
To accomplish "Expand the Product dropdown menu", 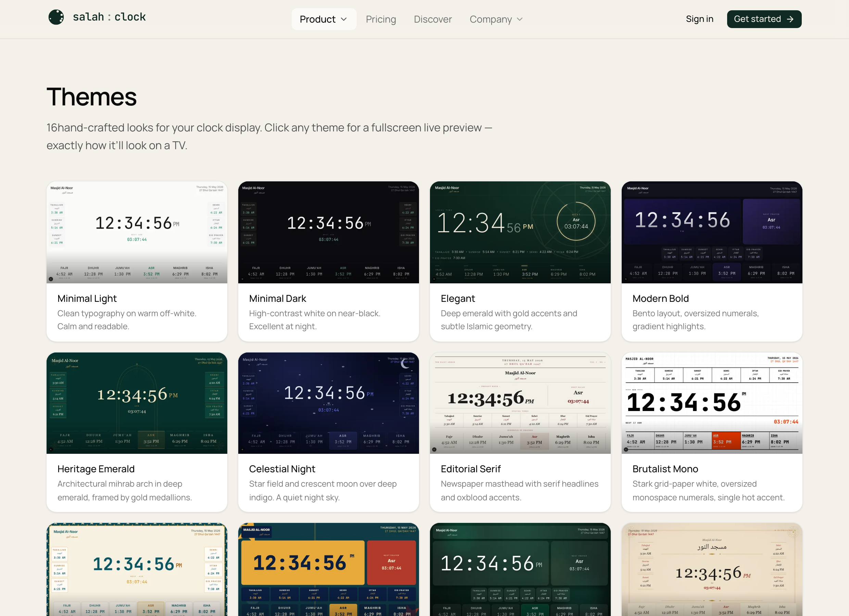I will click(324, 19).
